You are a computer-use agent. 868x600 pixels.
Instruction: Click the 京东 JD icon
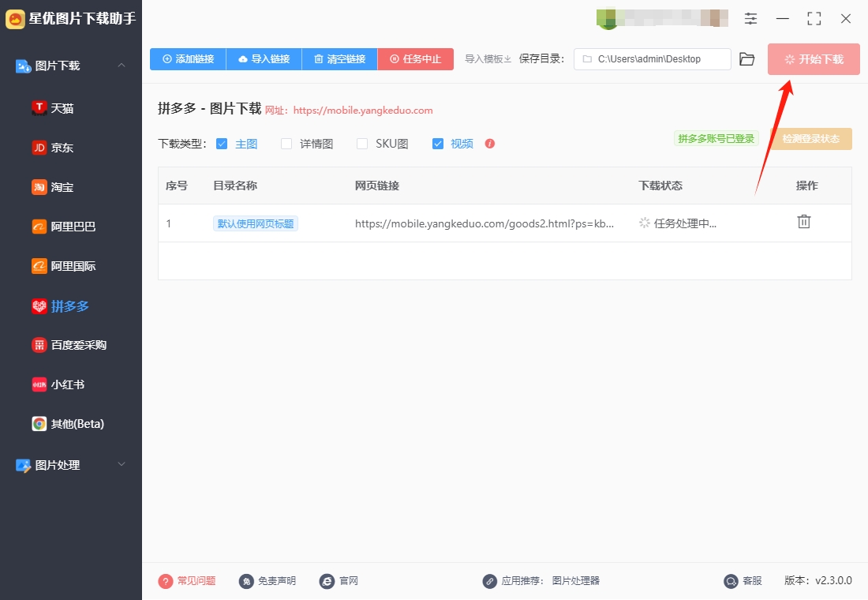39,148
